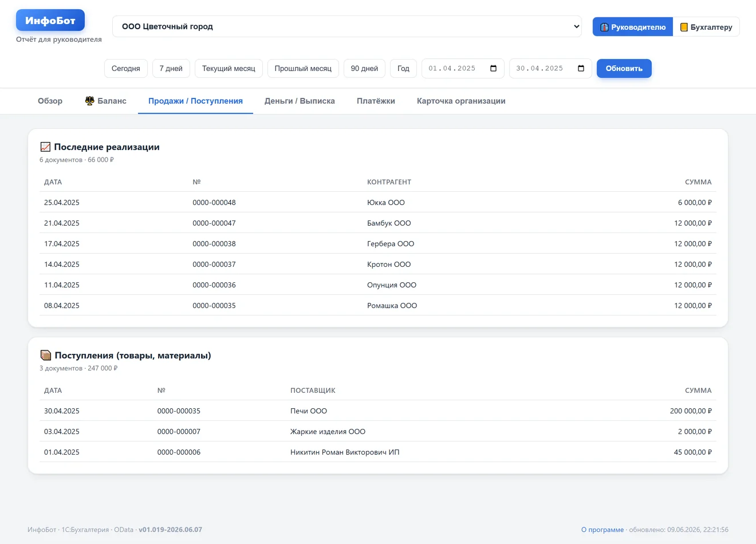
Task: Go to Карточка организации tab
Action: point(461,101)
